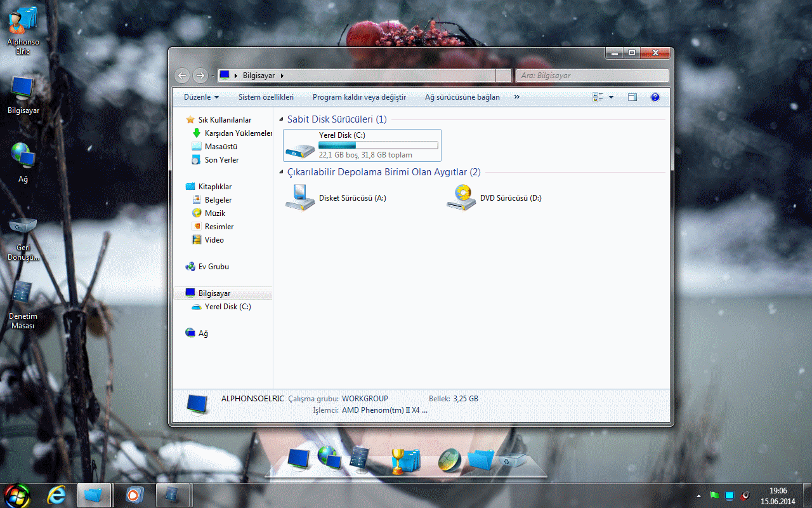812x508 pixels.
Task: Select the DVD Sürücüsü (D:) drive icon
Action: click(461, 197)
